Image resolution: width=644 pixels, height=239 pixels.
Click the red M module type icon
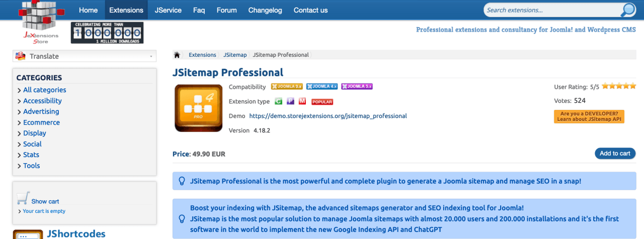[302, 101]
